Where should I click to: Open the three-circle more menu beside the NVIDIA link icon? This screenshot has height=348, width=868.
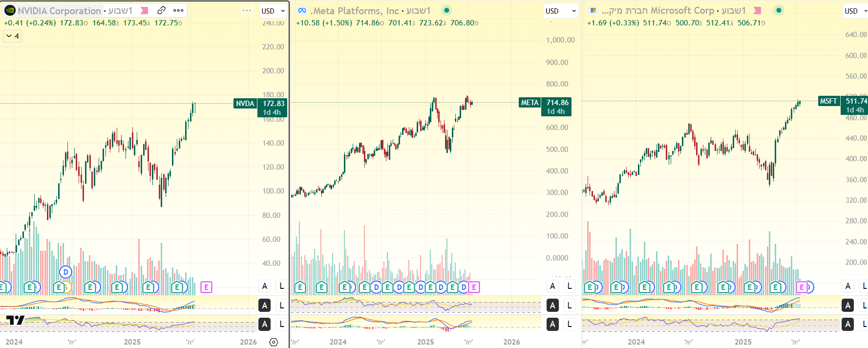pos(178,10)
